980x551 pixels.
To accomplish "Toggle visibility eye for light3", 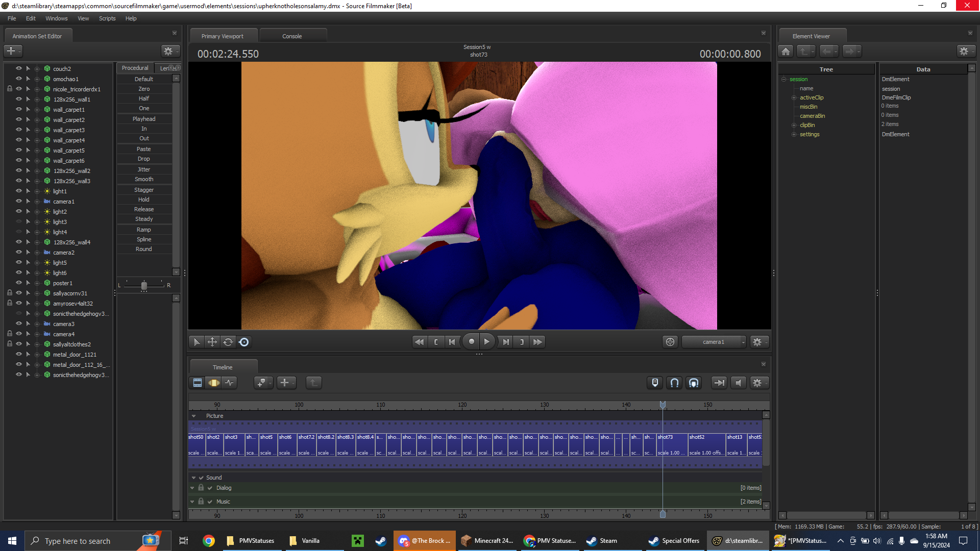I will 19,221.
